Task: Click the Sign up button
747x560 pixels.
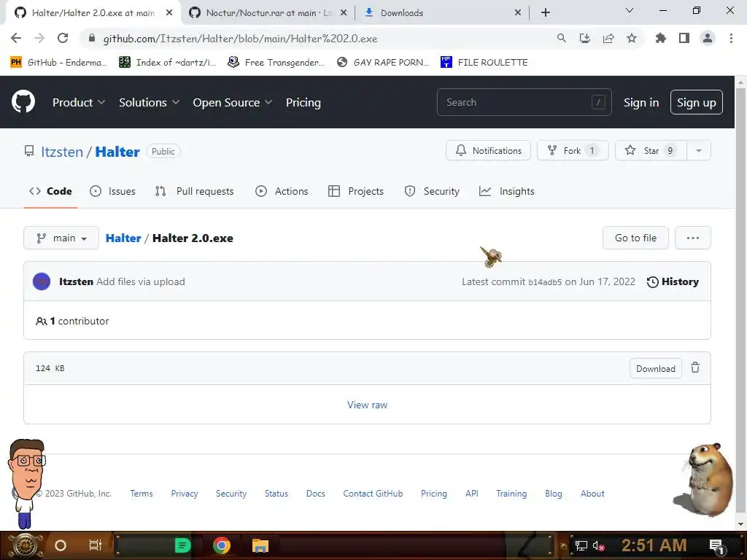Action: pyautogui.click(x=697, y=102)
